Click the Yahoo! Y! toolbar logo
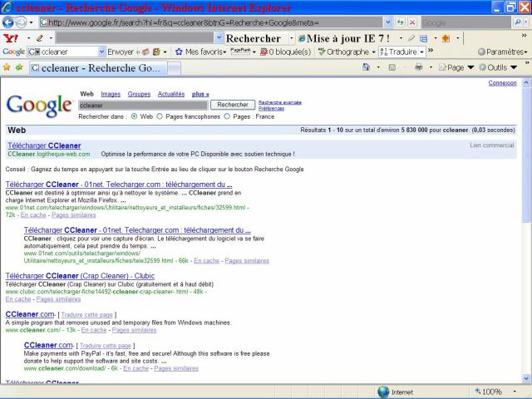This screenshot has width=532, height=399. [11, 38]
